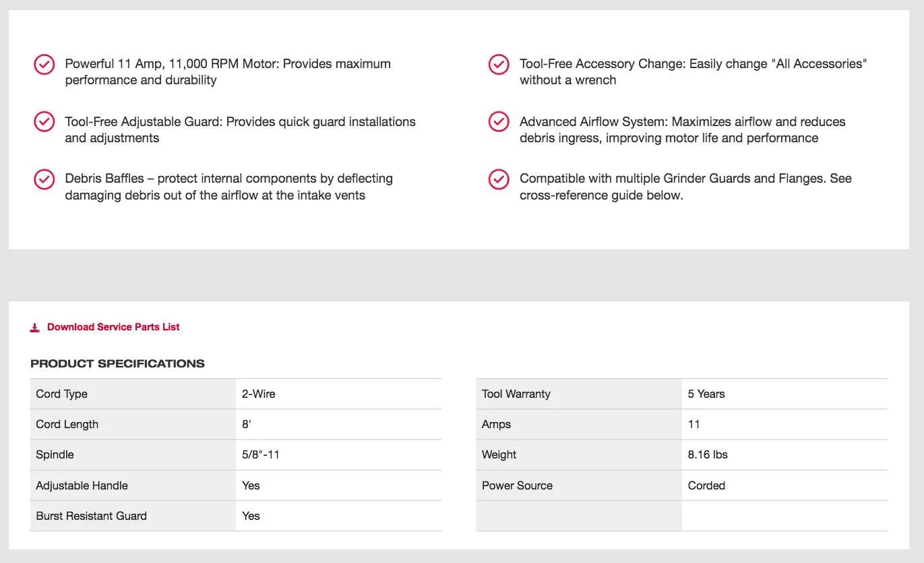Image resolution: width=924 pixels, height=563 pixels.
Task: Click the 2-Wire cord type value
Action: pos(258,394)
